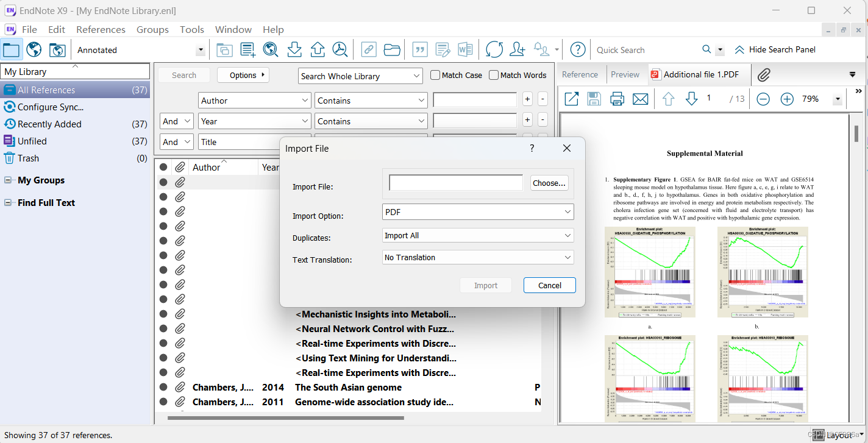Click Import down-arrow toolbar icon
The width and height of the screenshot is (868, 443).
coord(294,50)
